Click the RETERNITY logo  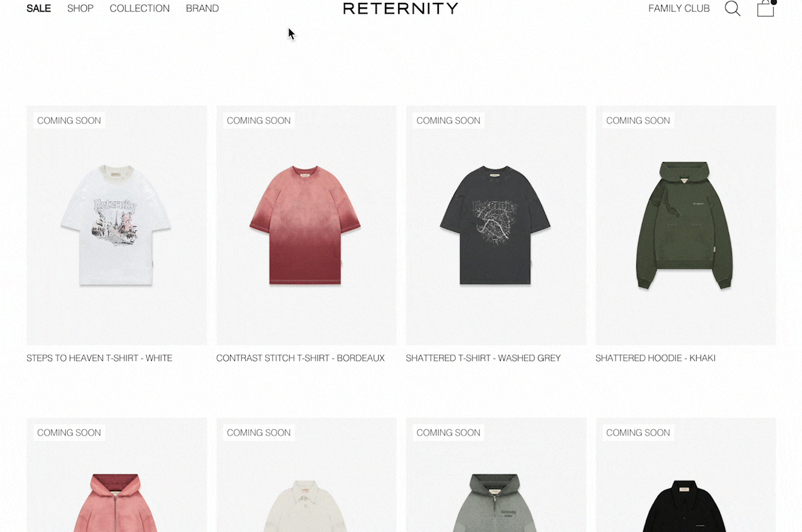tap(400, 9)
